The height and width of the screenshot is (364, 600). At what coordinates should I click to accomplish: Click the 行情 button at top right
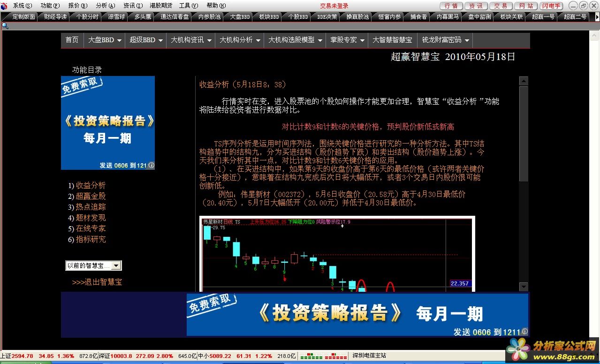451,6
